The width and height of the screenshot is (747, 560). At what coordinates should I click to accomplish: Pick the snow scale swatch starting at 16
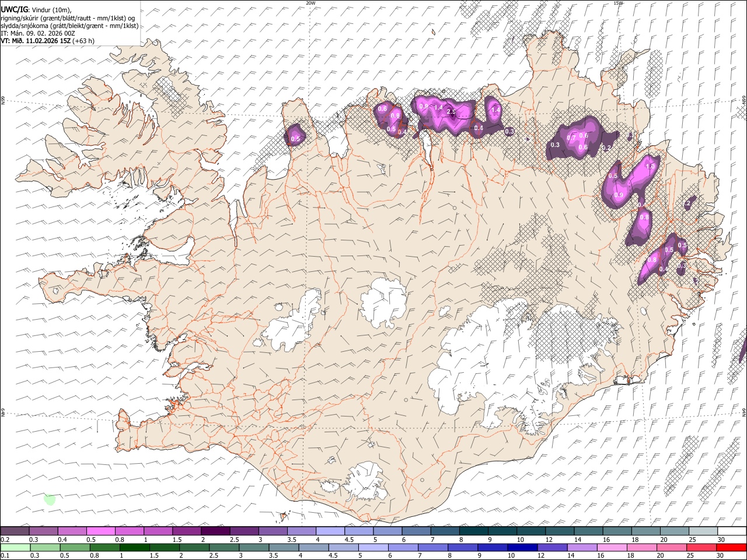click(x=617, y=531)
